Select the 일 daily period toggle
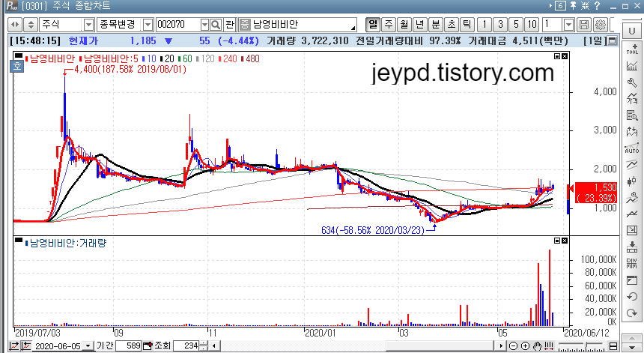Image resolution: width=644 pixels, height=353 pixels. pos(372,25)
